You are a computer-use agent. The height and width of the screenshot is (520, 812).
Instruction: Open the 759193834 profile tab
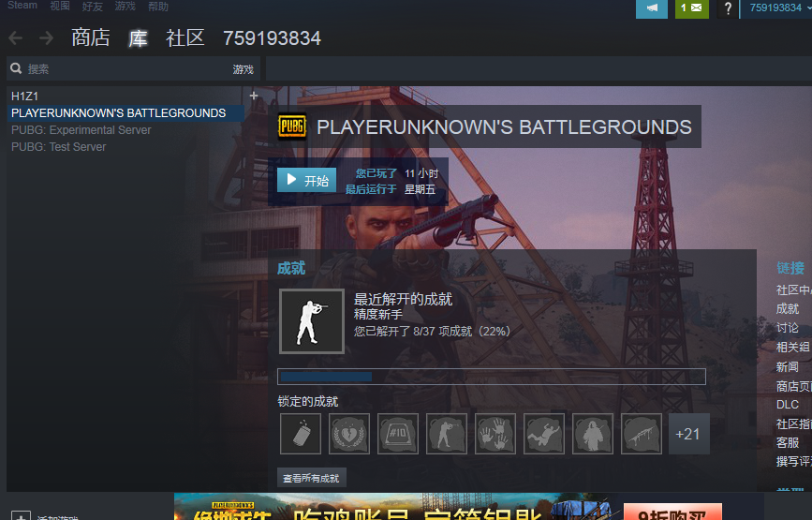[x=272, y=37]
